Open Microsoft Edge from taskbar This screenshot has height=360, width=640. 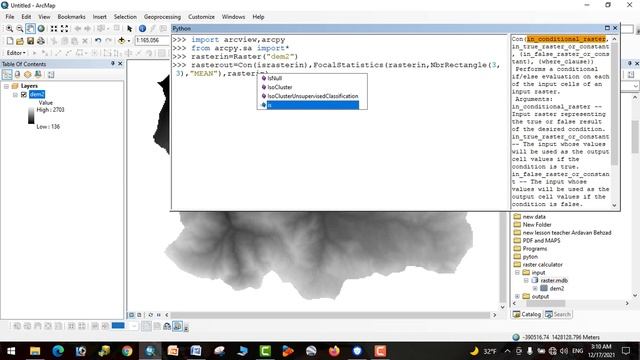pos(58,351)
